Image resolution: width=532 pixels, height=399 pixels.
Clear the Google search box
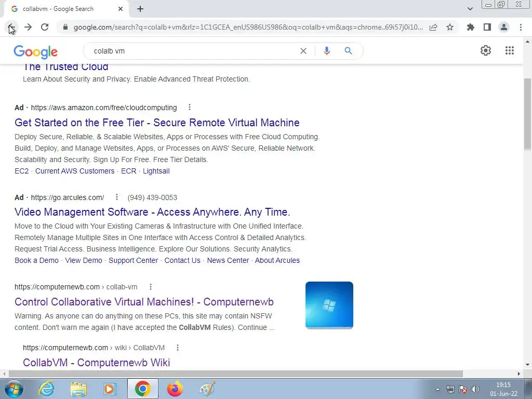tap(303, 51)
